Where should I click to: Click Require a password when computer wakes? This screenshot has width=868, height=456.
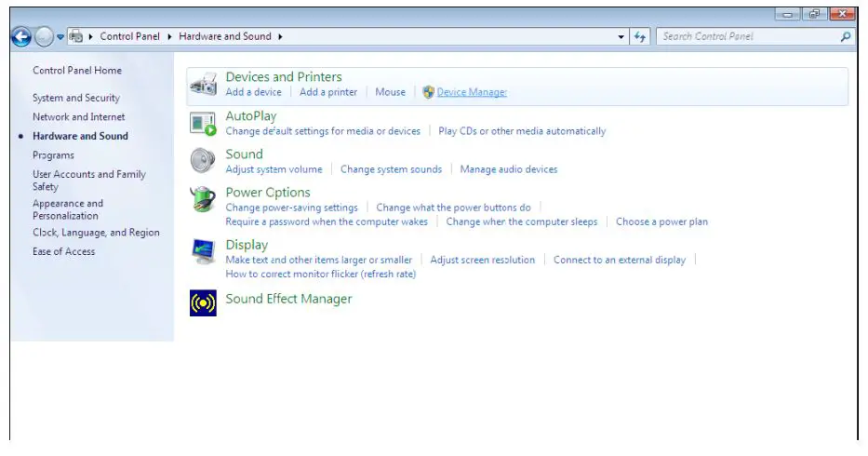coord(327,221)
